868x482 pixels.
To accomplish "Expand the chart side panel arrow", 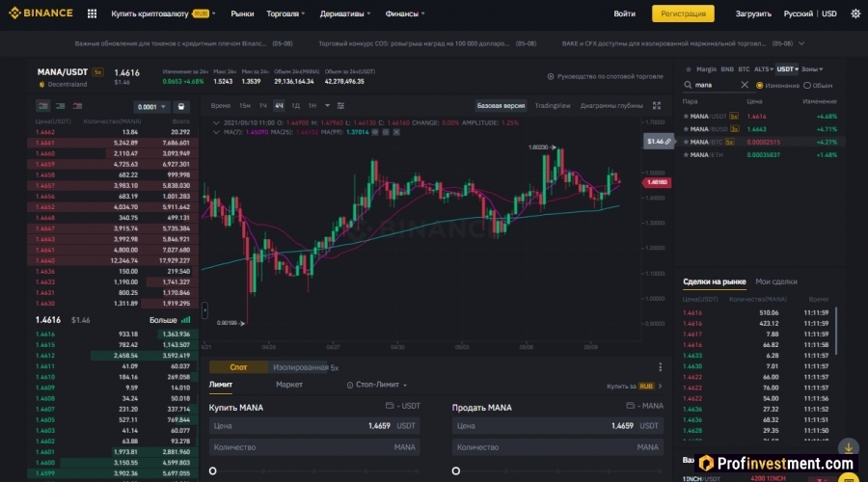I will pos(204,309).
